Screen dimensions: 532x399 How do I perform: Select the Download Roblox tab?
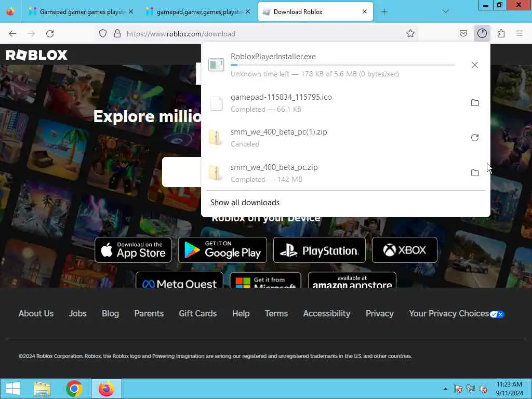315,12
